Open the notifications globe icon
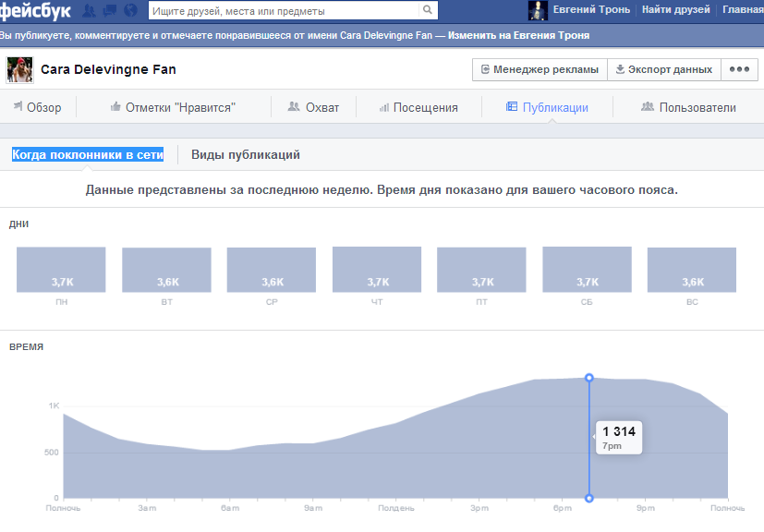This screenshot has width=764, height=532. pyautogui.click(x=129, y=10)
